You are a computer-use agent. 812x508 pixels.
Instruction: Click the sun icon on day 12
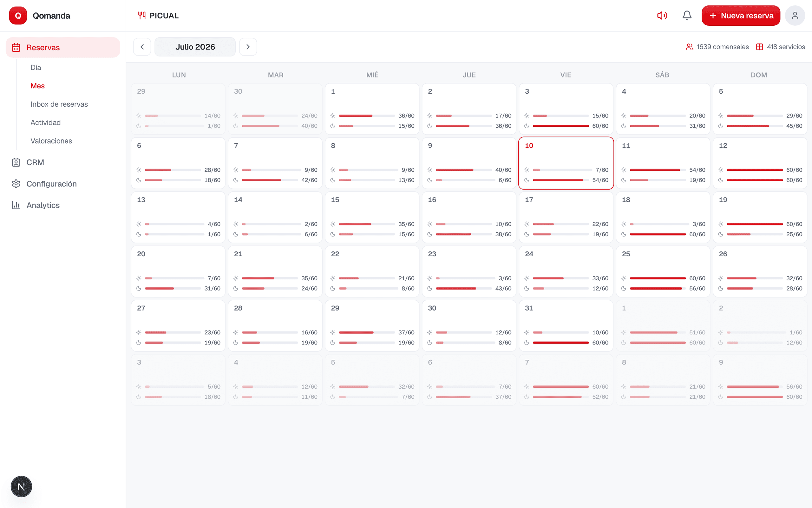[x=720, y=170]
